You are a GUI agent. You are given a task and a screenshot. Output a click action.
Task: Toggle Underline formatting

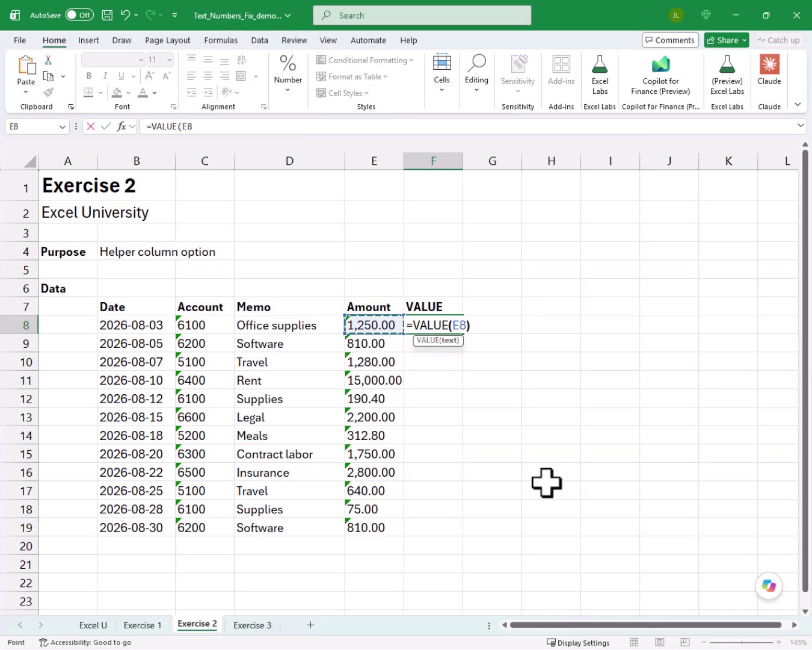point(121,76)
